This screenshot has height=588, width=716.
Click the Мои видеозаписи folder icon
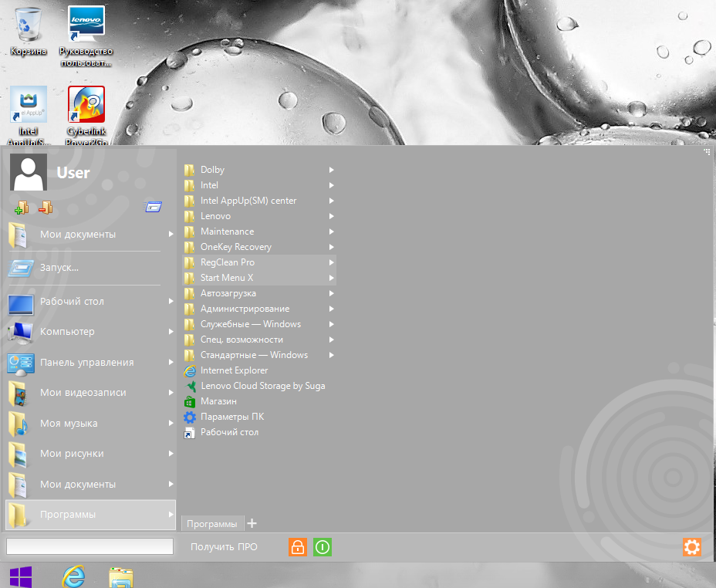(x=19, y=393)
